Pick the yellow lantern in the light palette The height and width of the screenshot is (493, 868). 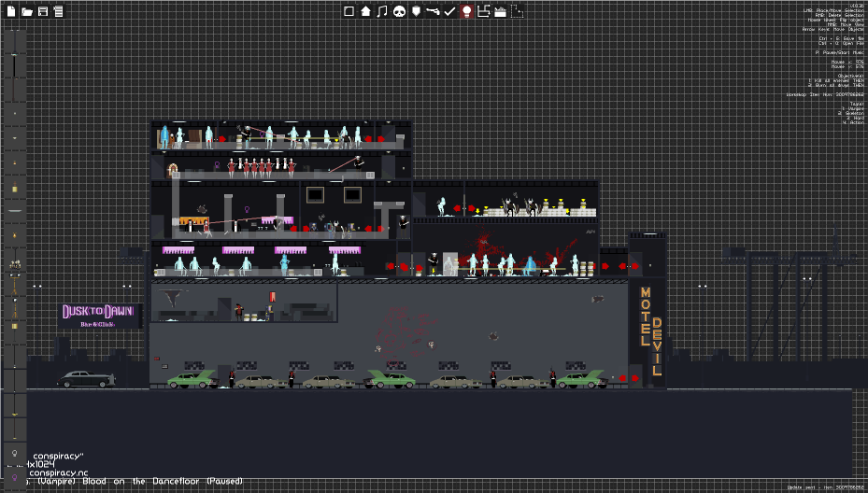pos(14,188)
